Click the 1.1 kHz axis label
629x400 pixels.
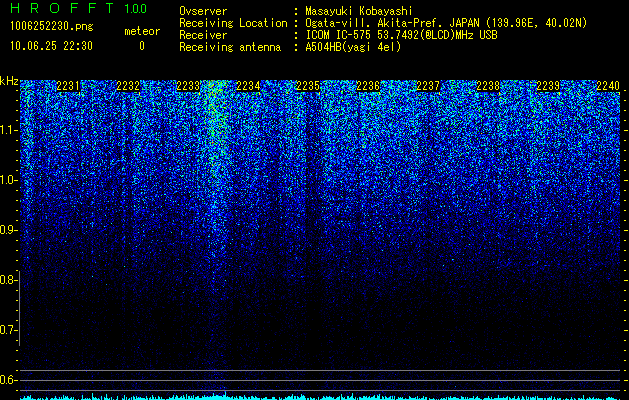pyautogui.click(x=7, y=130)
